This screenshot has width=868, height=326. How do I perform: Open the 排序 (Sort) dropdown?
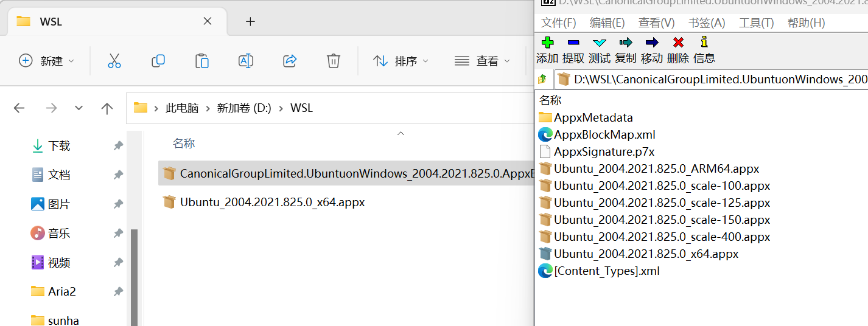(401, 61)
